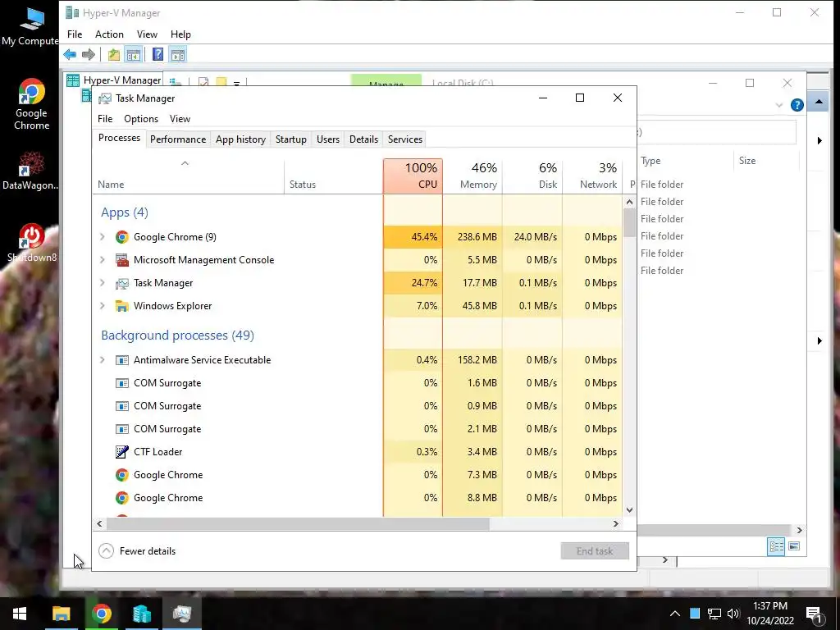Image resolution: width=840 pixels, height=630 pixels.
Task: Click the Hyper-V Manager taskbar icon
Action: 142,614
